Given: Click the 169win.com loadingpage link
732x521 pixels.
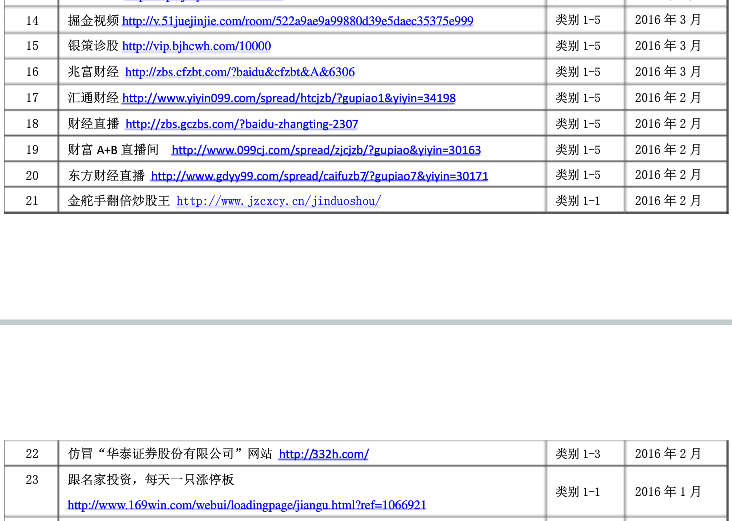Looking at the screenshot, I should tap(247, 505).
